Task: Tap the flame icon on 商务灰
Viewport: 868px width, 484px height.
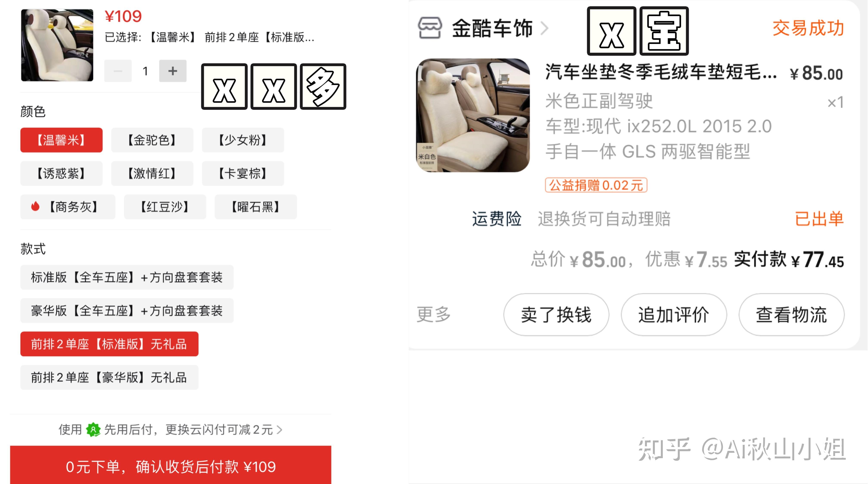Action: click(x=35, y=206)
